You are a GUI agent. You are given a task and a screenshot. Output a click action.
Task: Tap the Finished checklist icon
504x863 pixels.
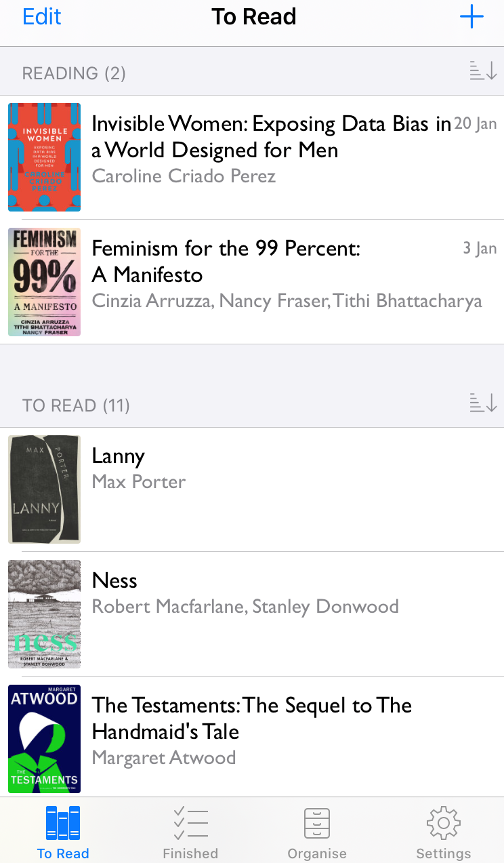tap(190, 823)
